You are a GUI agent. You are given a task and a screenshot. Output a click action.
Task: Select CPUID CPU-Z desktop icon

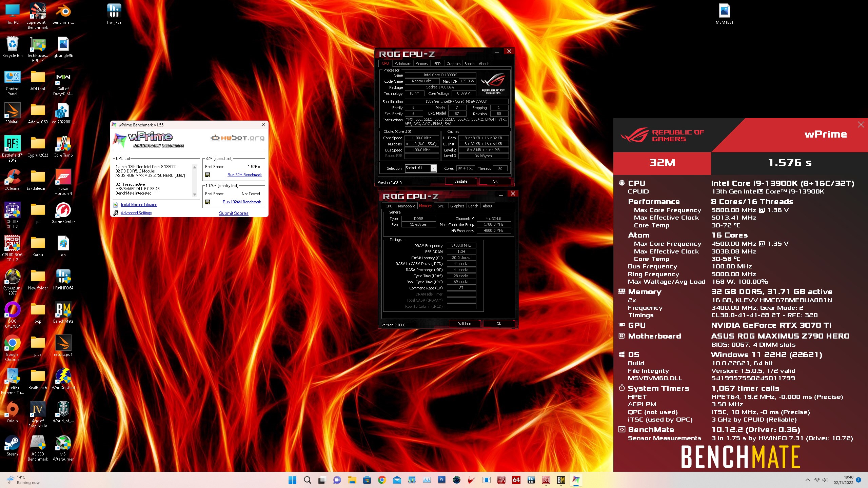pos(12,215)
